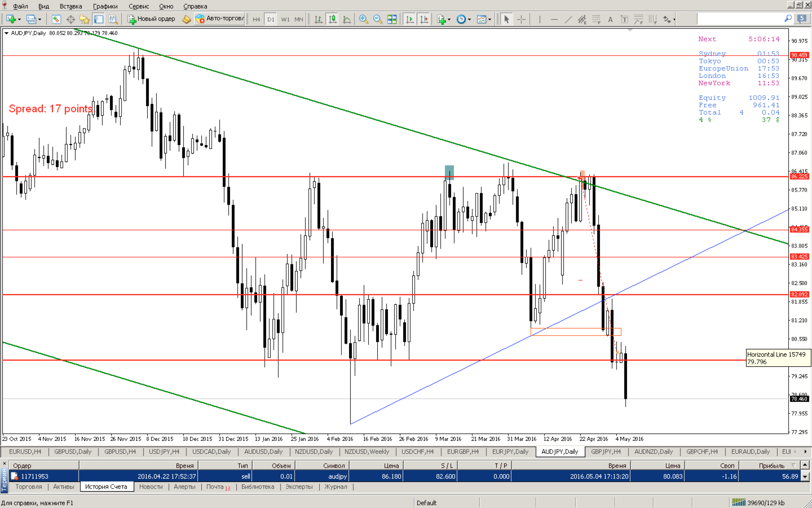Switch chart to H4 timeframe
The width and height of the screenshot is (812, 508).
(x=256, y=19)
